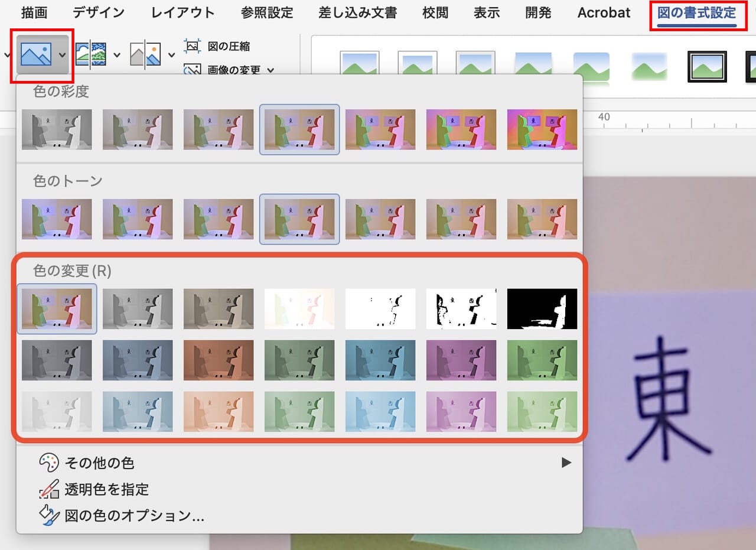Viewport: 756px width, 550px height.
Task: Select the active recolor preset under 色の変更
Action: tap(57, 308)
